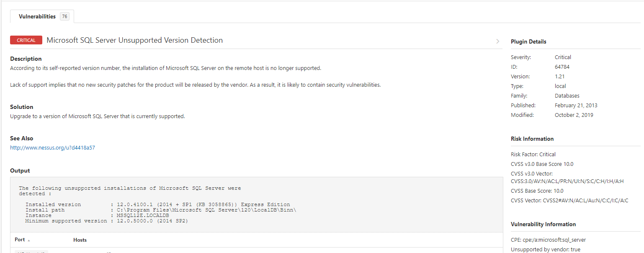
Task: Click the Modified date October 2, 2019
Action: (574, 115)
